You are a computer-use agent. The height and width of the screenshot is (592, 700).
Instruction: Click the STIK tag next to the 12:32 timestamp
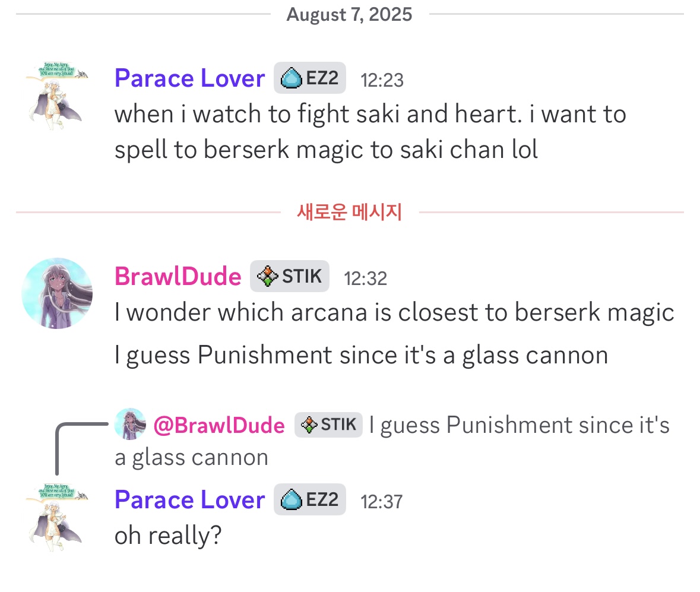click(x=290, y=276)
